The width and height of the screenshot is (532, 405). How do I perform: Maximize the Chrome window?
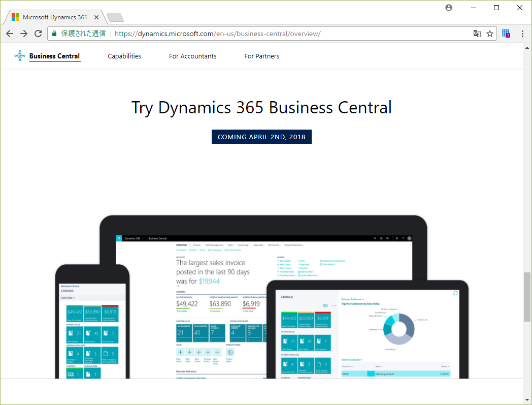[x=496, y=8]
